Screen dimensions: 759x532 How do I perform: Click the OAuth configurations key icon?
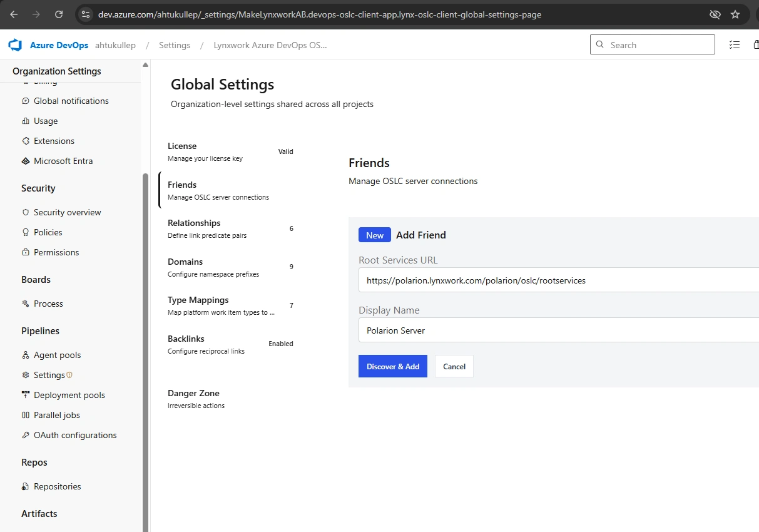[26, 435]
